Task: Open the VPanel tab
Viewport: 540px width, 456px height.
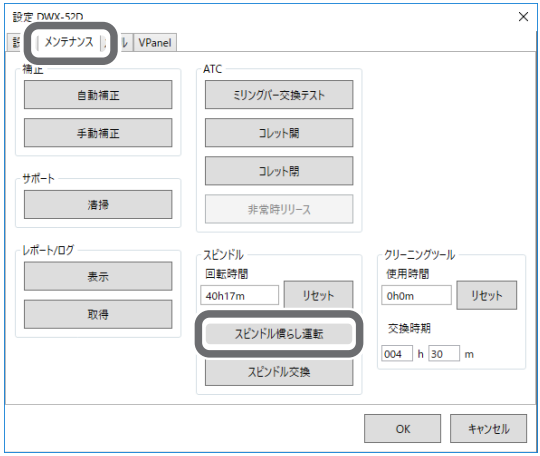Action: (155, 43)
